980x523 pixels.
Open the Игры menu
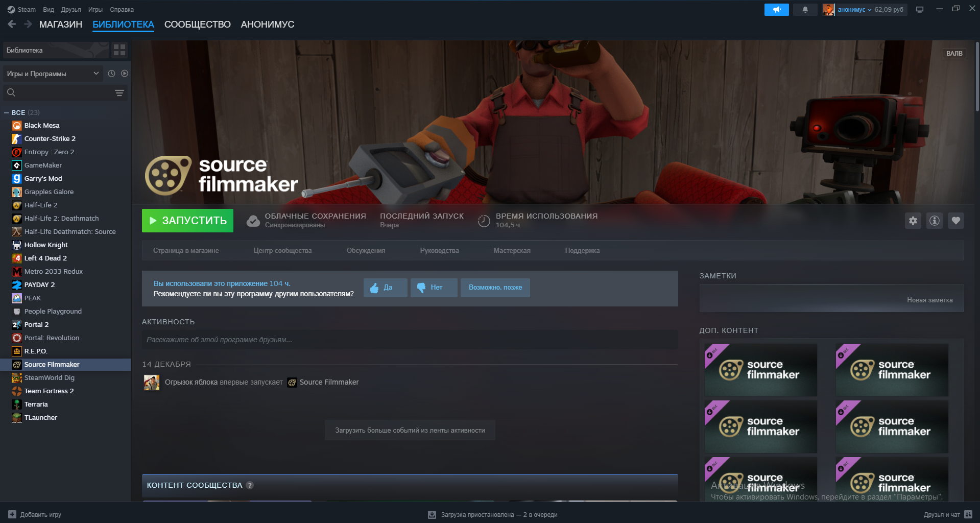(x=95, y=10)
